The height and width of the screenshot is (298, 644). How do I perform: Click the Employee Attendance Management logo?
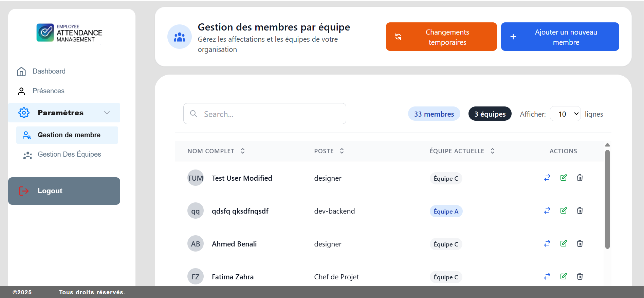(69, 33)
